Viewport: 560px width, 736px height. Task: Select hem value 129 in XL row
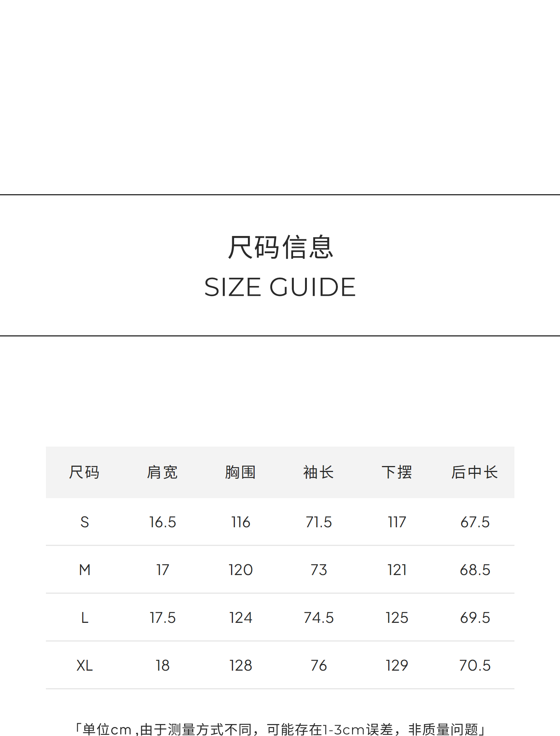click(x=396, y=665)
